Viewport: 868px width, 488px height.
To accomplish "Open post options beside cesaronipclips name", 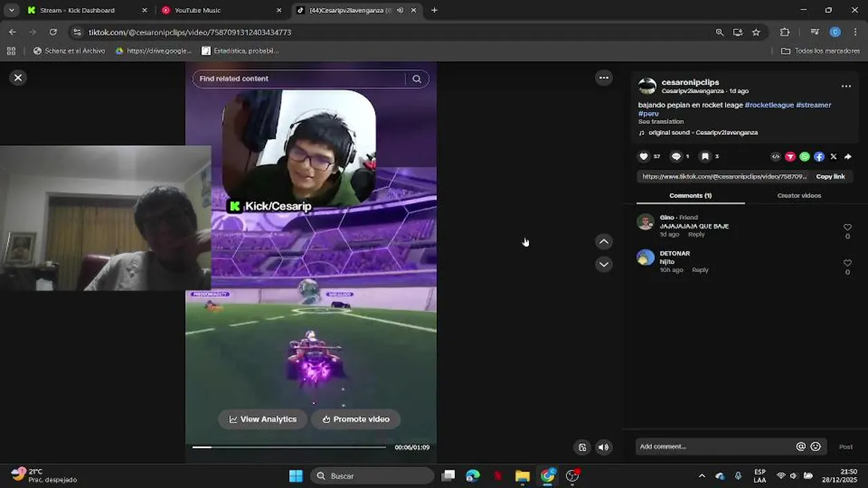I will [x=846, y=86].
